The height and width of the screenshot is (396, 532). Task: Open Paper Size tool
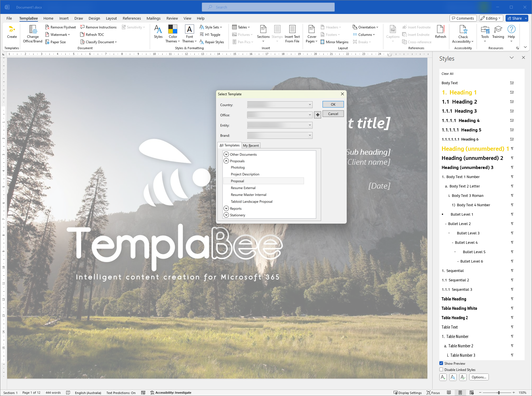pos(56,42)
